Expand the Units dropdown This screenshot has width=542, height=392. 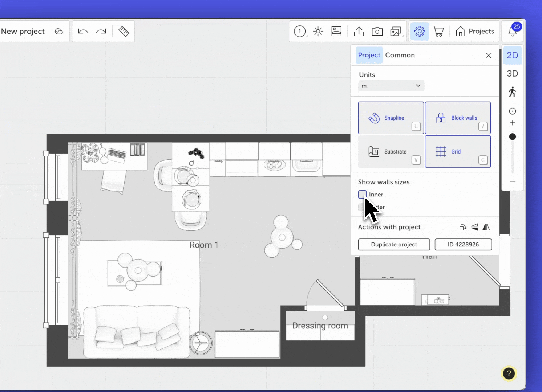(x=391, y=86)
